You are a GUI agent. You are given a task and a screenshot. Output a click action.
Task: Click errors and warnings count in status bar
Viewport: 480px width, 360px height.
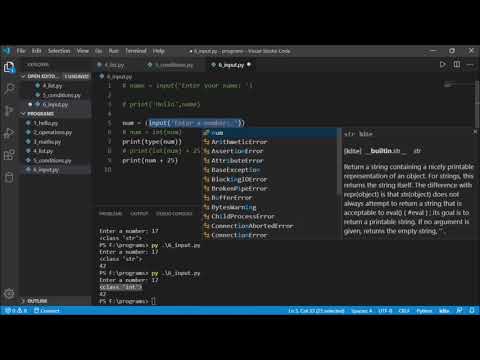coord(16,311)
